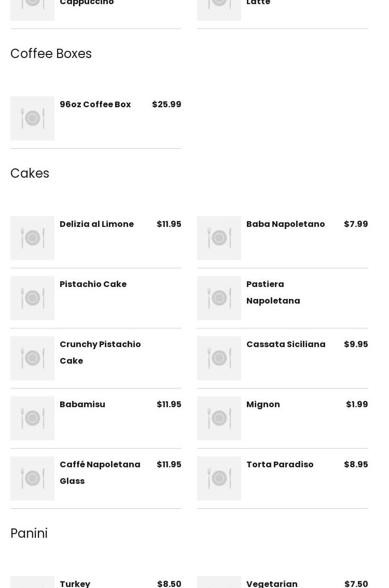The image size is (389, 588).
Task: Click the Delizia al Limone dish icon
Action: pos(32,238)
